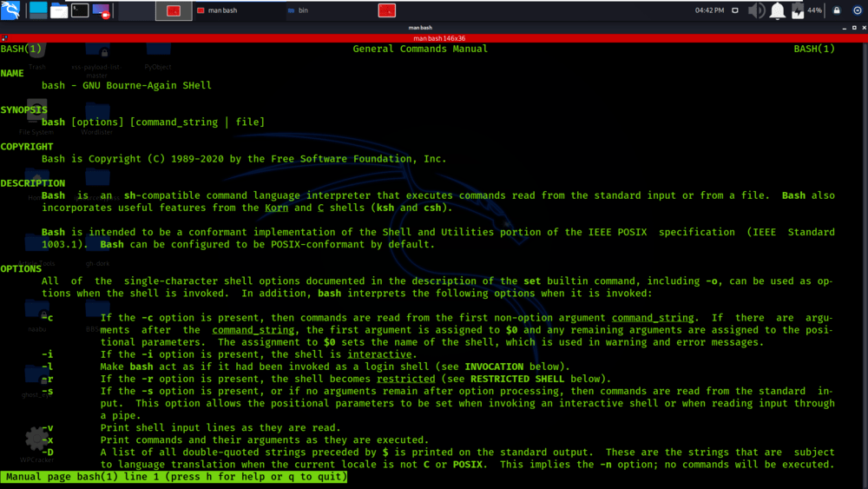Open the session logout icon

click(857, 10)
